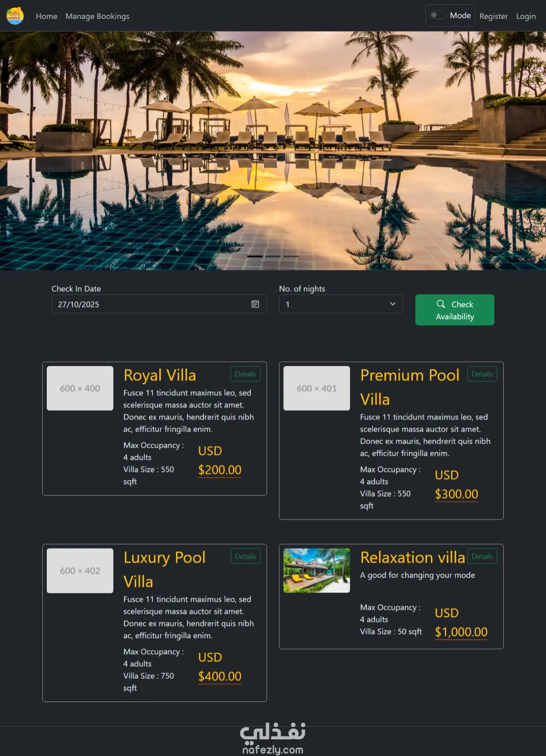Click the resort logo icon

click(15, 16)
